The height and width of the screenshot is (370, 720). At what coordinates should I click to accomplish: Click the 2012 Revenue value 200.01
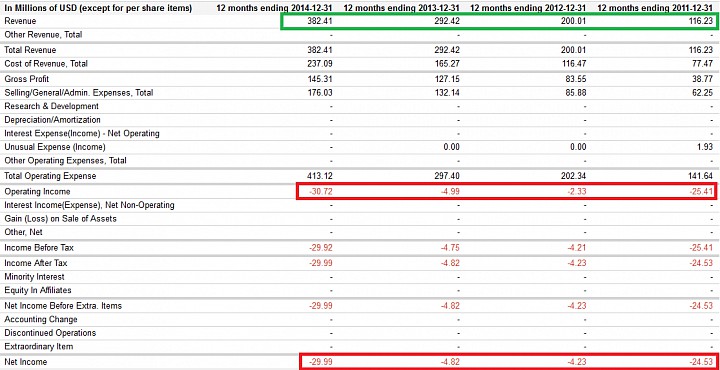coord(574,21)
